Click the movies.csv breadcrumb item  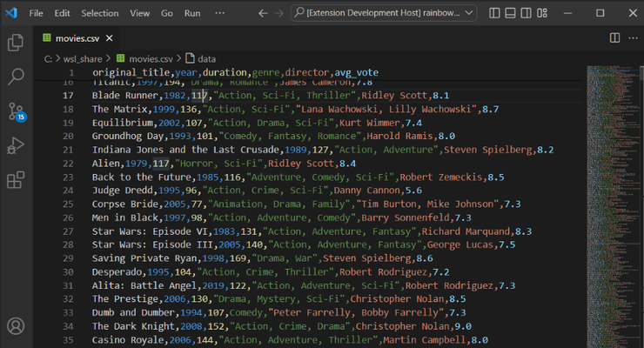[x=151, y=59]
